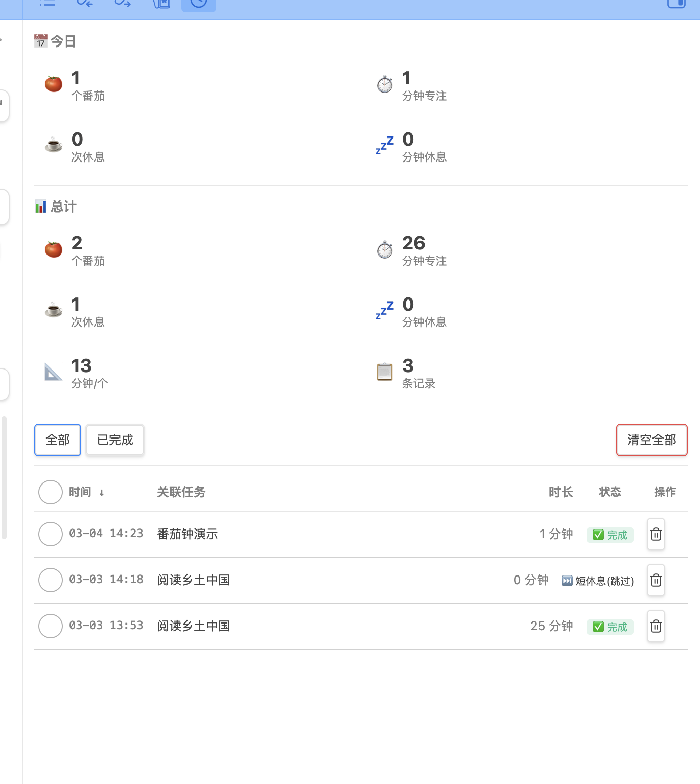Click the 完成 status label on 番茄钟演示
This screenshot has width=700, height=784.
(610, 535)
